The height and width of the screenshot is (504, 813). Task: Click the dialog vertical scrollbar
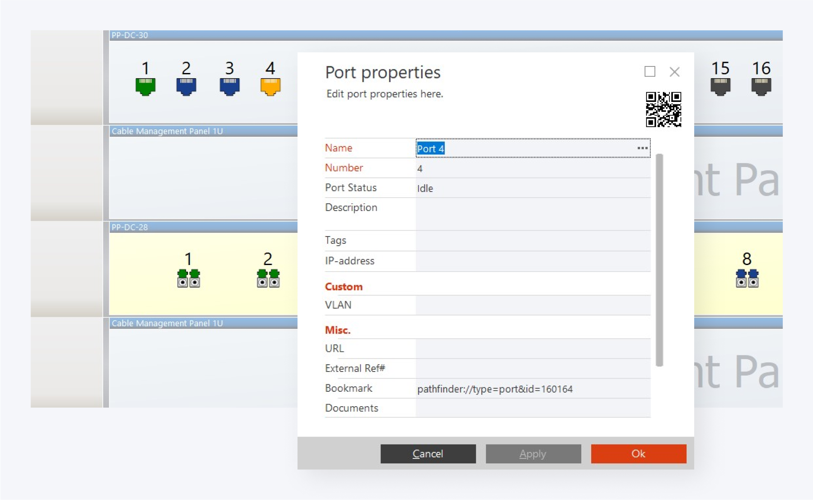659,260
